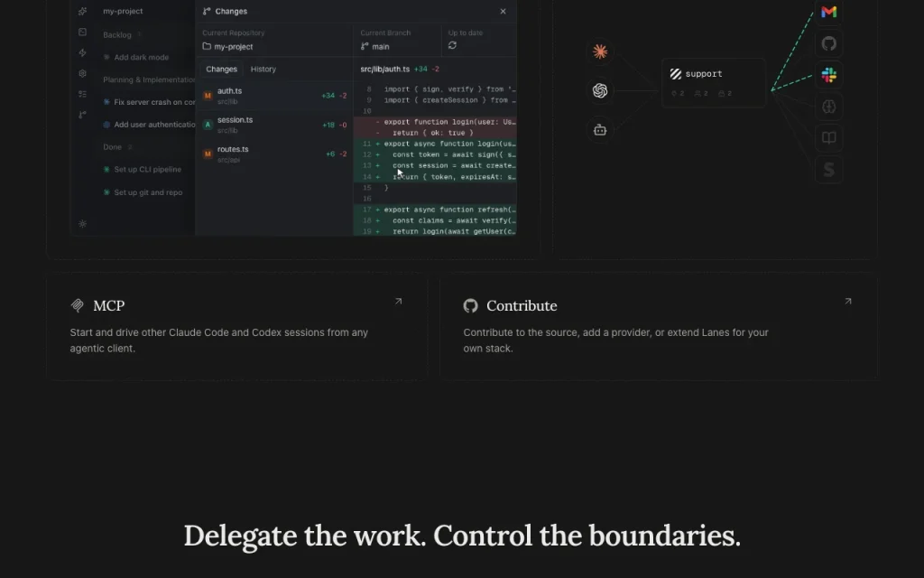Click the brain integration icon
The image size is (924, 578).
[828, 107]
